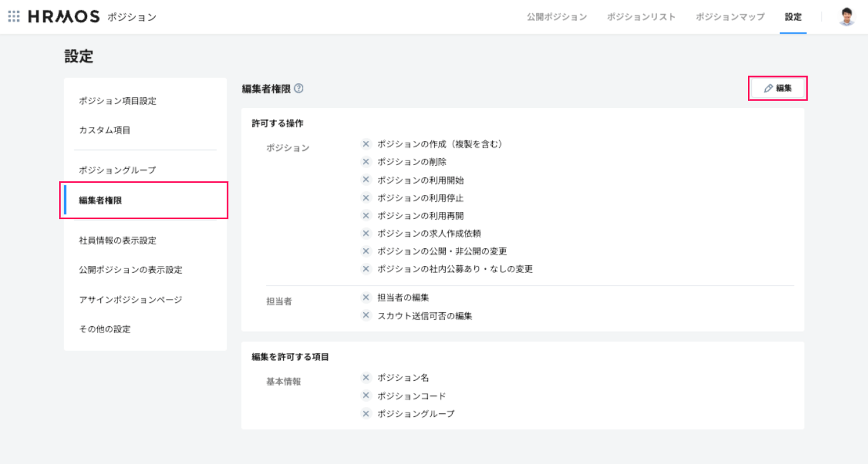Click the X icon beside ポジション名
Screen dimensions: 868x464
[366, 378]
